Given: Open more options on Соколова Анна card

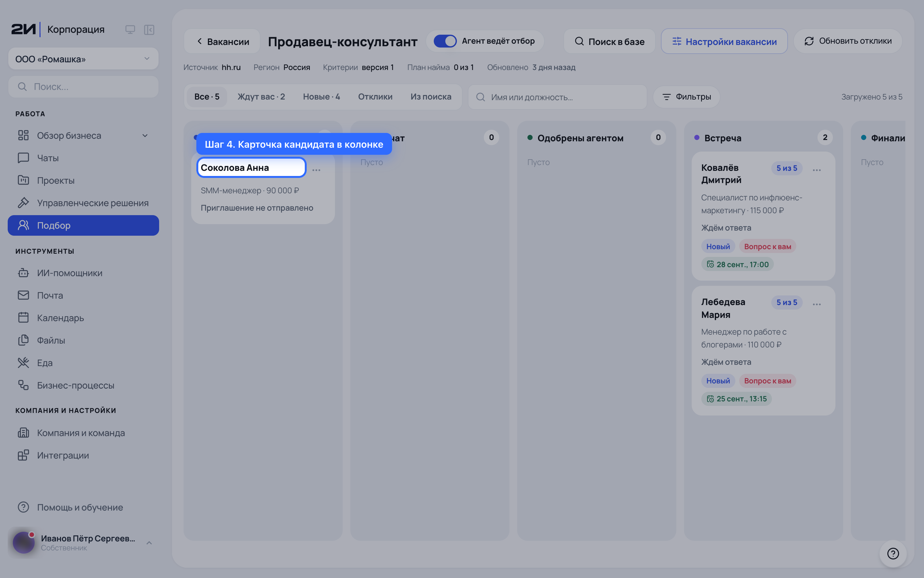Looking at the screenshot, I should 316,170.
